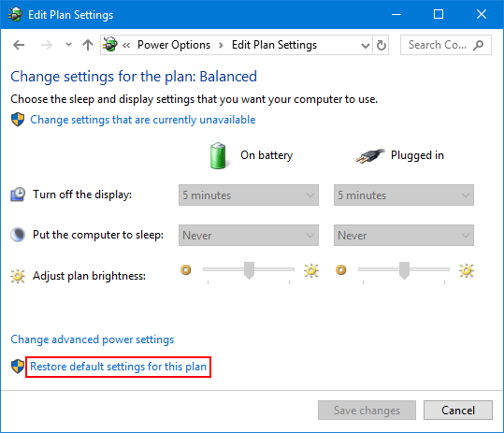Click the On battery brightness slider thumb
504x433 pixels.
pos(249,270)
